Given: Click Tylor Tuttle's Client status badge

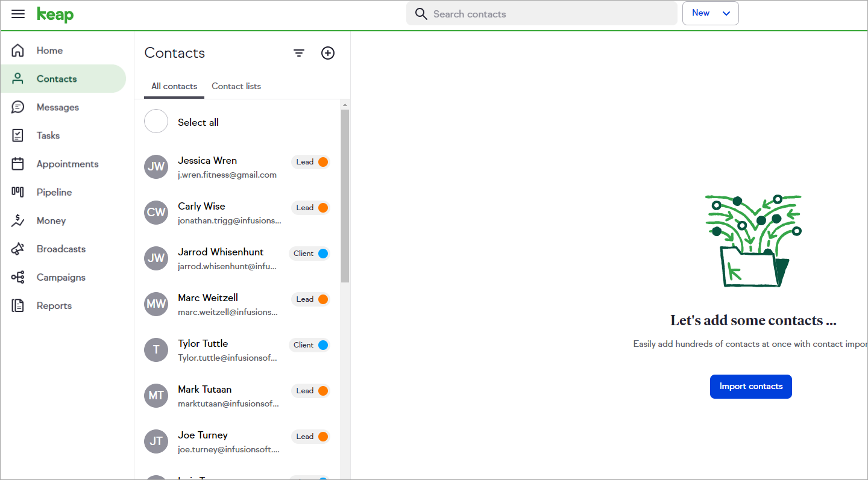Looking at the screenshot, I should [x=309, y=345].
